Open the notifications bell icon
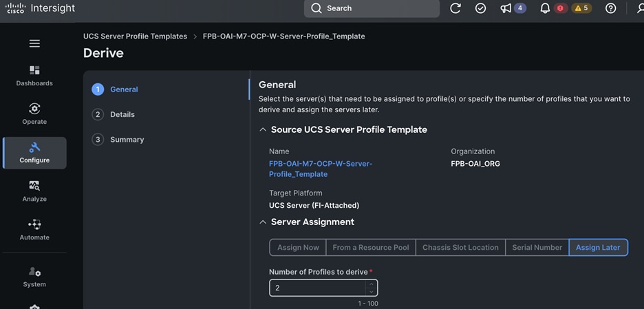This screenshot has width=644, height=309. [x=545, y=8]
